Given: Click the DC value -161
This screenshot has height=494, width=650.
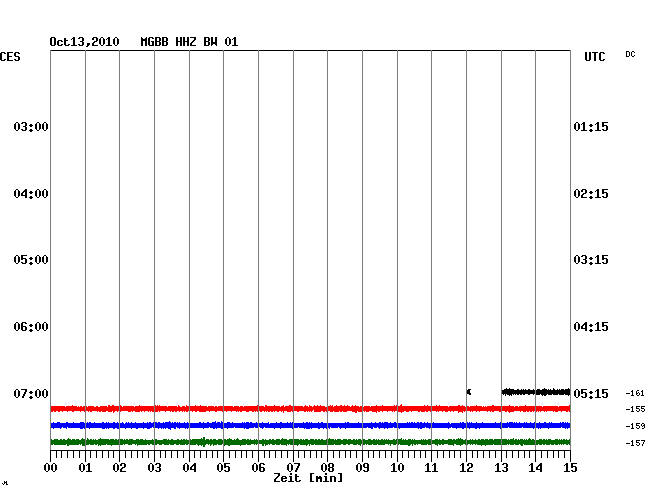Looking at the screenshot, I should (635, 393).
